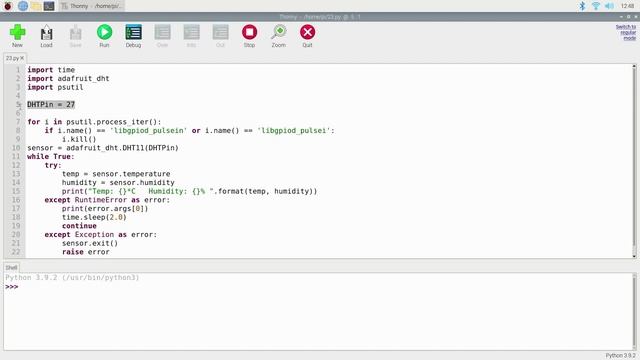640x360 pixels.
Task: Click the Over step icon
Action: [162, 36]
